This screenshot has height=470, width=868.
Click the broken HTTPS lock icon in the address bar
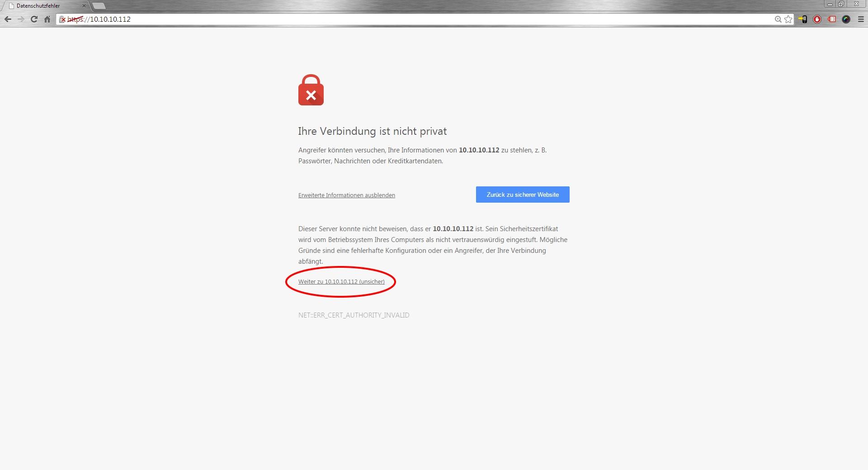pos(63,19)
